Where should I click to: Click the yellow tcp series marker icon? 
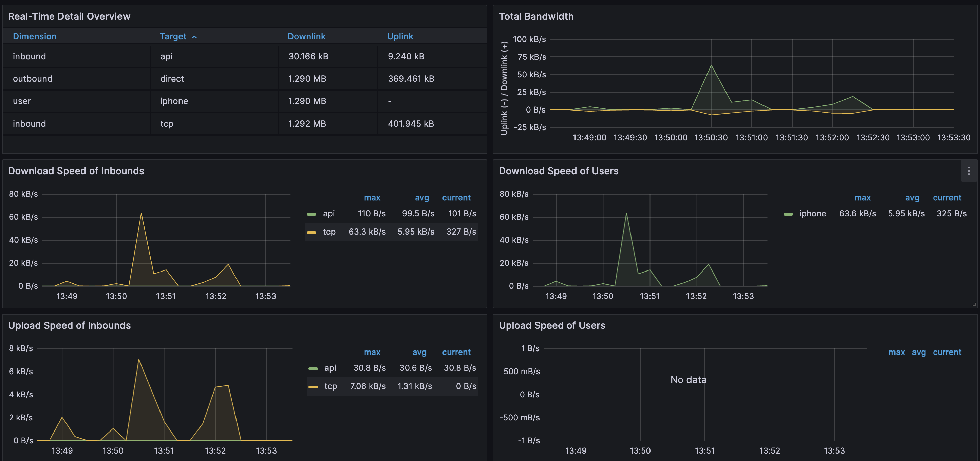click(312, 232)
